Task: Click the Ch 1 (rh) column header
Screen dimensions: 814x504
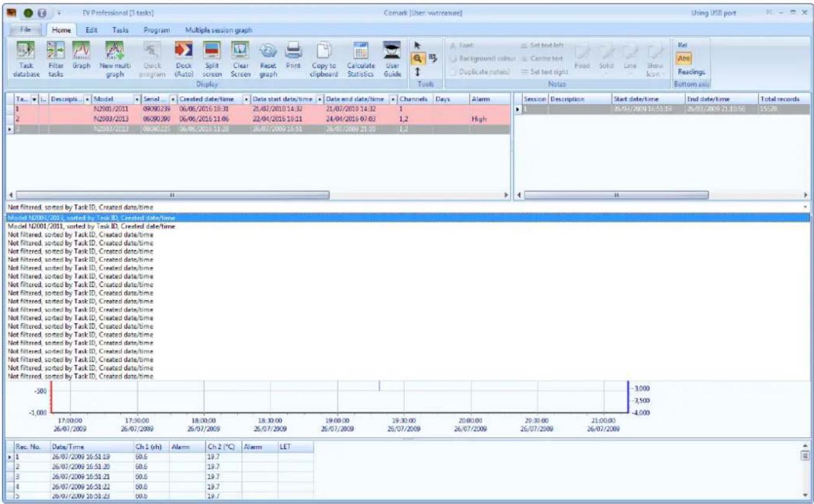Action: tap(151, 447)
